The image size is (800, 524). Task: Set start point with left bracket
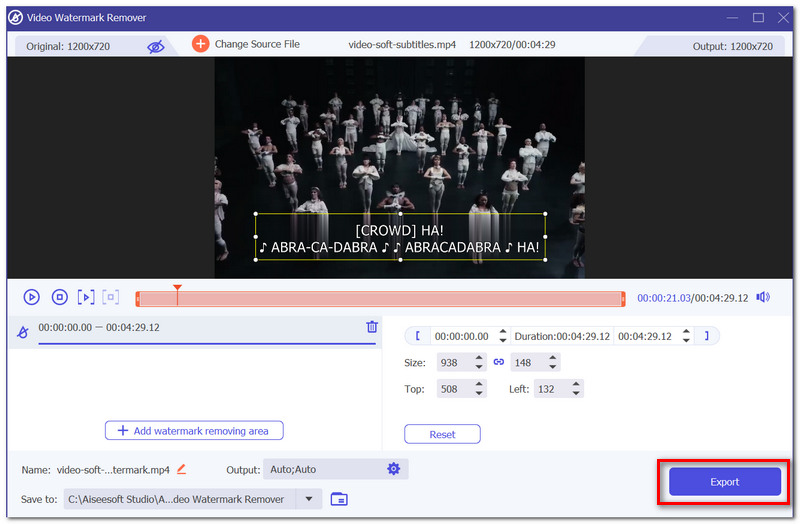(x=417, y=336)
